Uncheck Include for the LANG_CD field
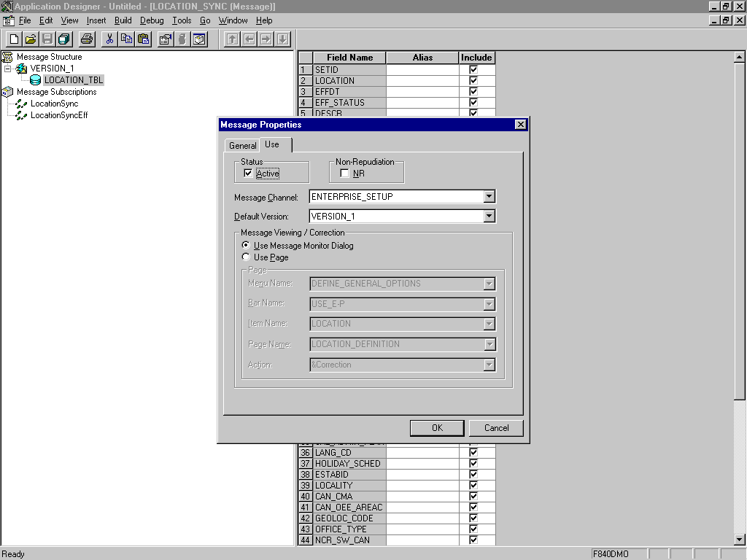The width and height of the screenshot is (747, 560). (473, 452)
